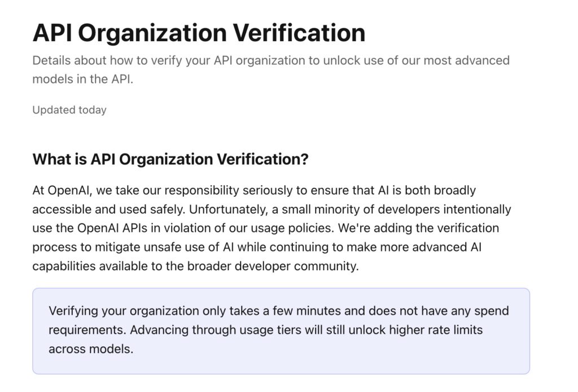The height and width of the screenshot is (392, 578).
Task: Click the 'API Organization Verification' page title
Action: (x=199, y=33)
